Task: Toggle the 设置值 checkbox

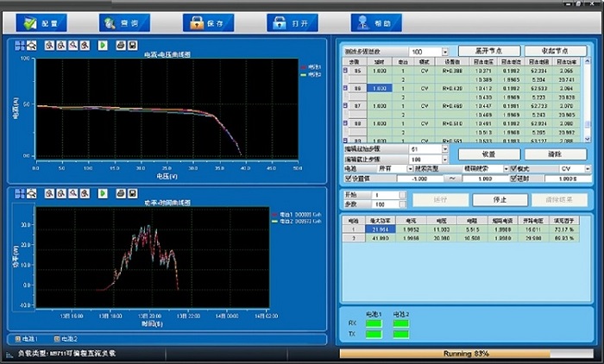Action: coord(349,179)
